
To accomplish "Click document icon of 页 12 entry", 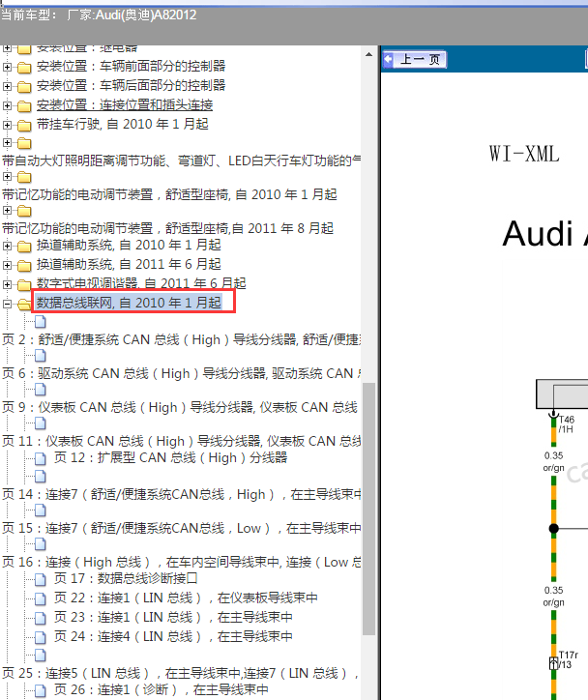I will point(41,458).
